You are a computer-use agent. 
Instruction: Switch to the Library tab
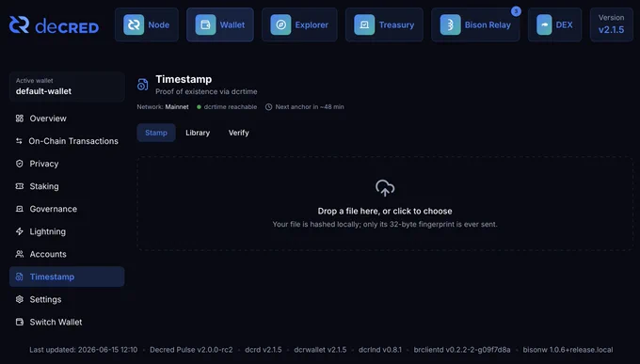[198, 133]
